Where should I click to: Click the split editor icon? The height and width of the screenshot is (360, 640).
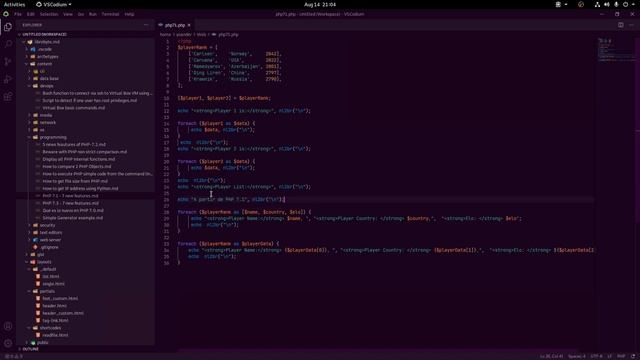[x=620, y=25]
